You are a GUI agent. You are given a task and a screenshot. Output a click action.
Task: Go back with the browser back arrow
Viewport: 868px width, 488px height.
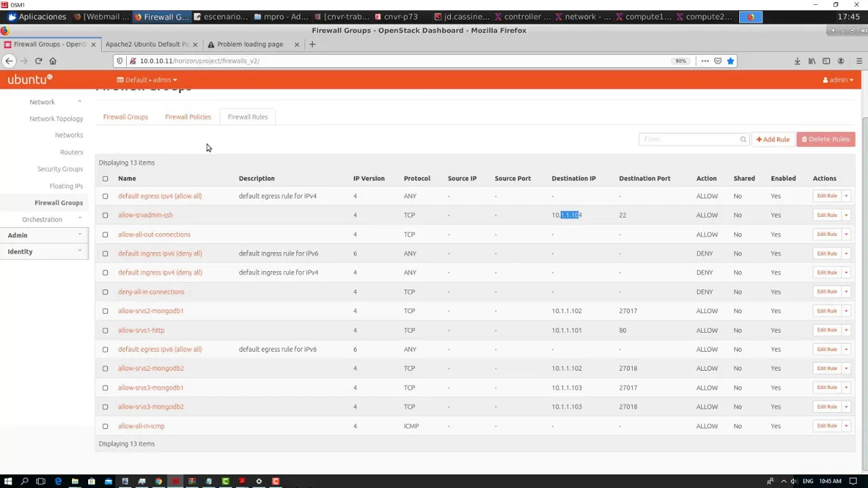(9, 61)
